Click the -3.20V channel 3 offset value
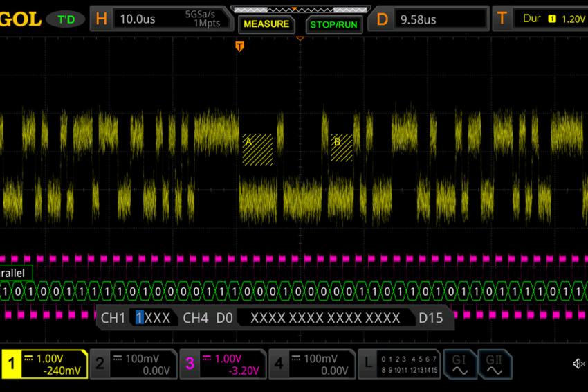Viewport: 588px width, 392px height. [x=244, y=371]
